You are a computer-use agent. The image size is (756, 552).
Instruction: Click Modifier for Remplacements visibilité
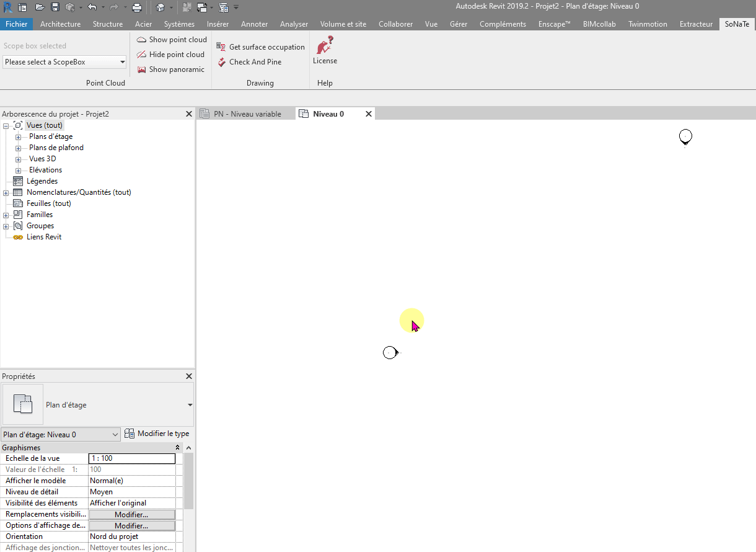click(131, 514)
